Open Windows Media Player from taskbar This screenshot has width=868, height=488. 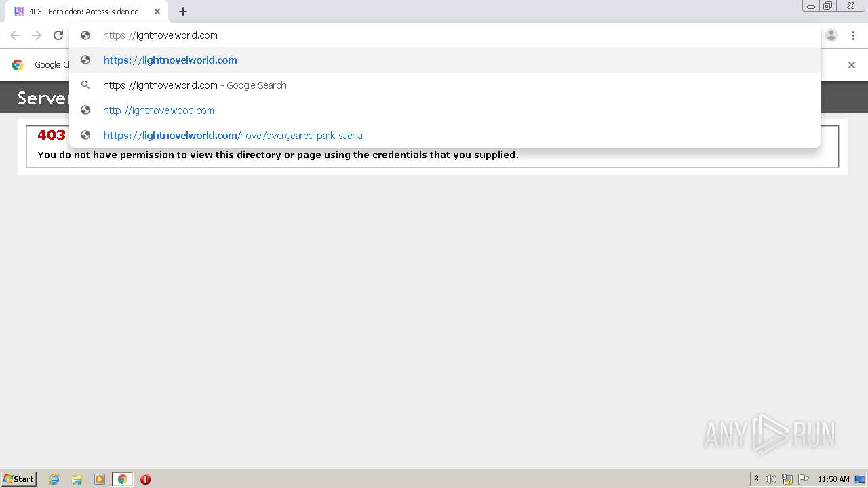pos(100,479)
